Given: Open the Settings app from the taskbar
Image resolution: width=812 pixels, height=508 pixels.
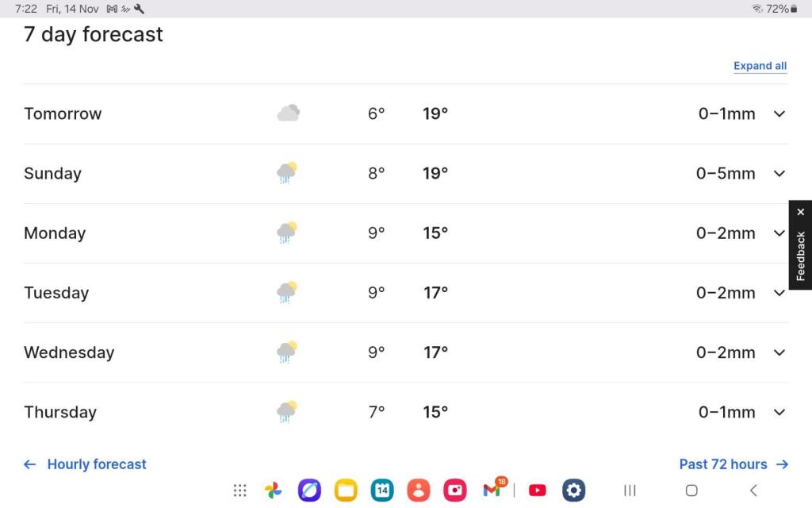Looking at the screenshot, I should (x=573, y=491).
